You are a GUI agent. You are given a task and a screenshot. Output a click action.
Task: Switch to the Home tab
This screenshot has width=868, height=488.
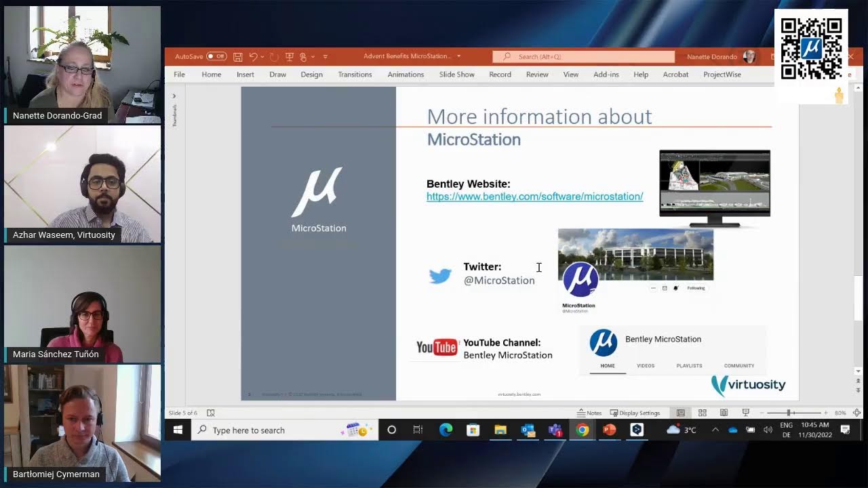[212, 75]
